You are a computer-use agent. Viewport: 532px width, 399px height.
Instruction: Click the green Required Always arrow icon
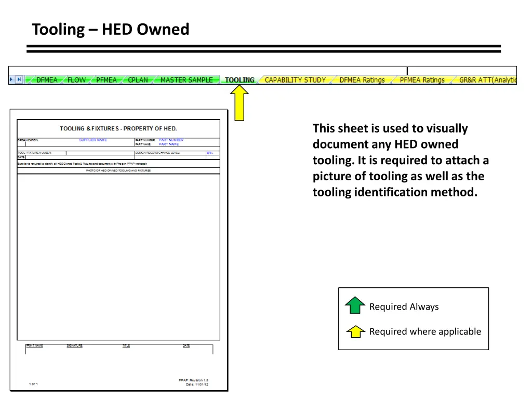click(355, 305)
